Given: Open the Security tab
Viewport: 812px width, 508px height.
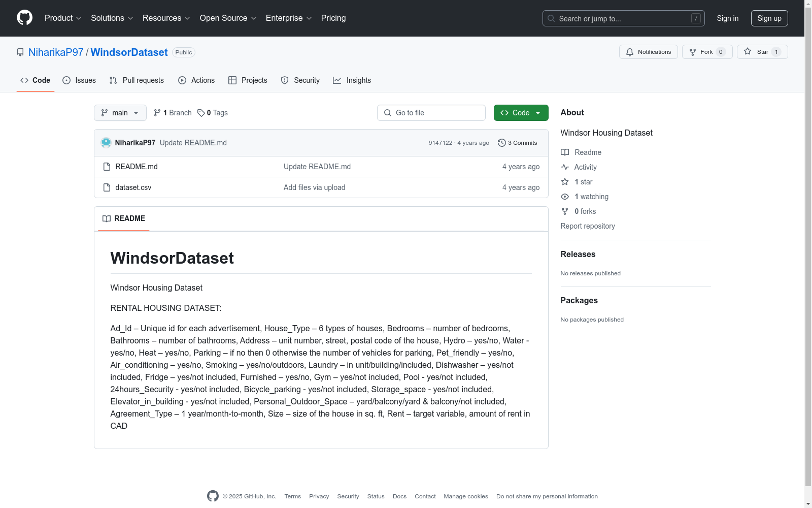Looking at the screenshot, I should (x=300, y=80).
